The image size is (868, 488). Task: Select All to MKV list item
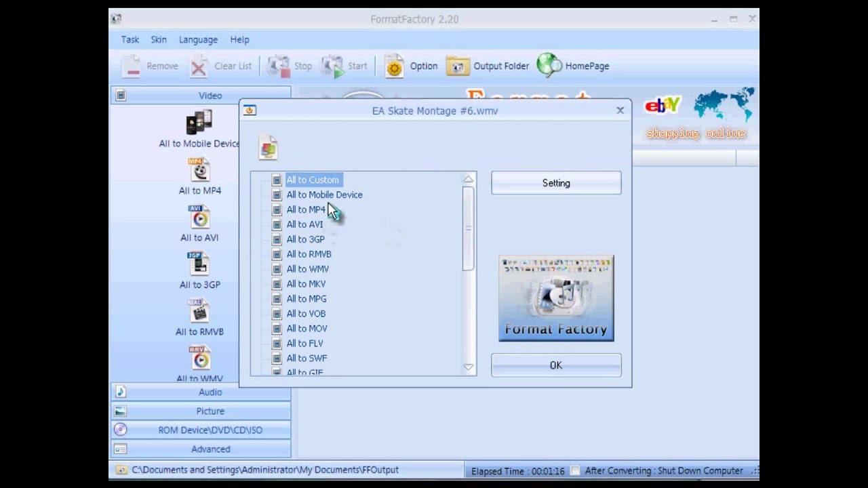click(306, 284)
